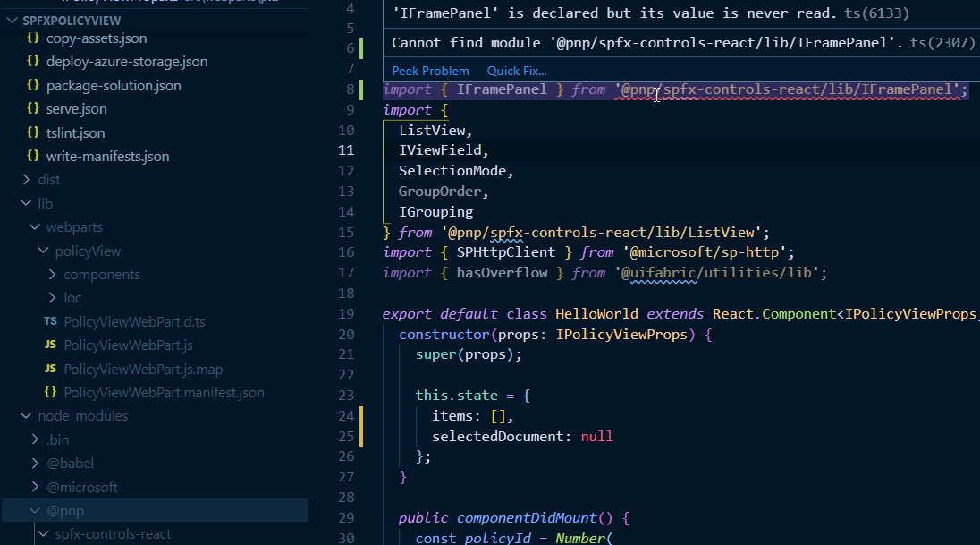Expand the components folder
Viewport: 980px width, 545px height.
pyautogui.click(x=52, y=274)
